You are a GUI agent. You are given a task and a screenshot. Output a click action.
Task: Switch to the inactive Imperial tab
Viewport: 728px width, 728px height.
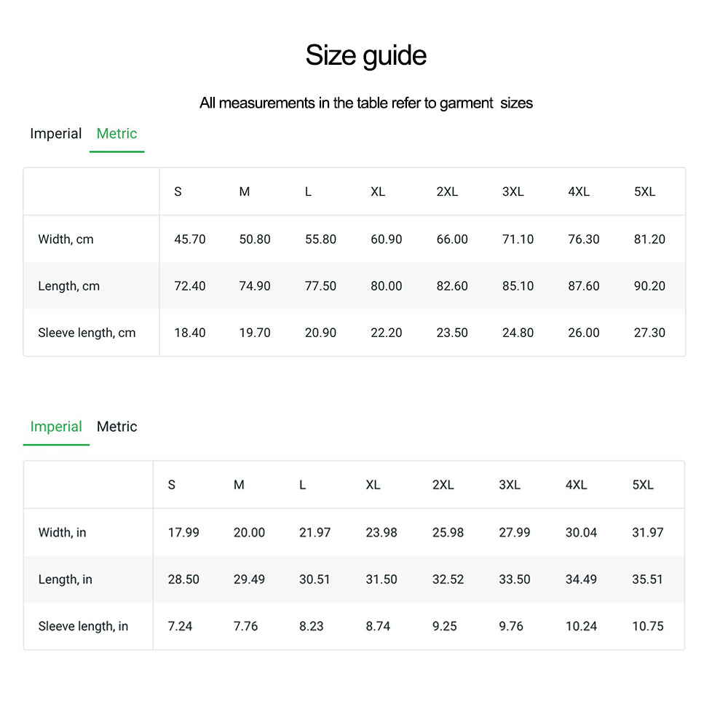click(55, 134)
